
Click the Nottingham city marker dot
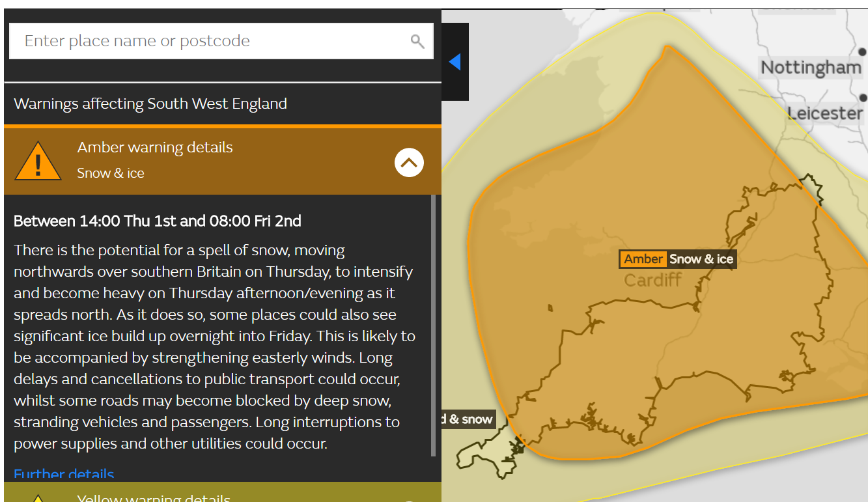coord(863,52)
